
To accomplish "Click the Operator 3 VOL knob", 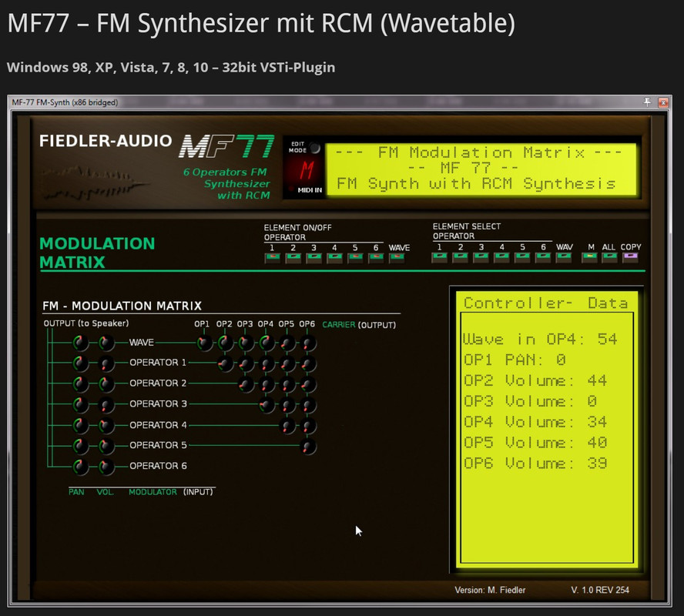I will 106,404.
